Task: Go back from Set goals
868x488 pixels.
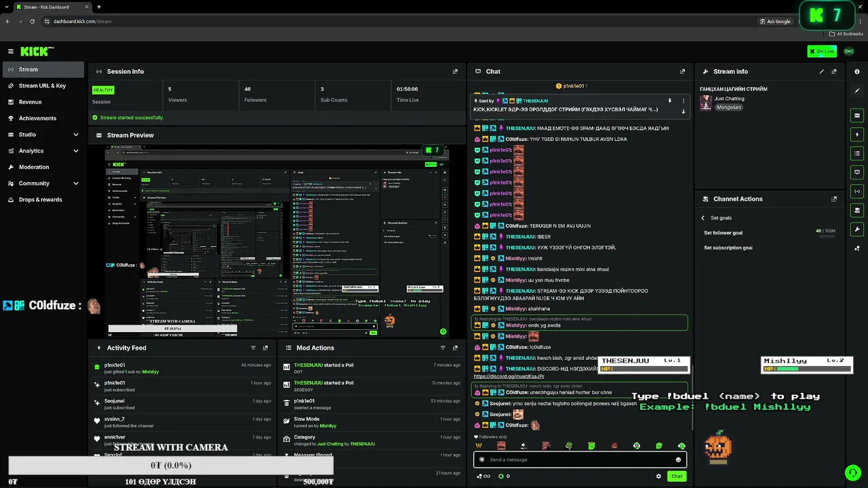Action: 703,218
